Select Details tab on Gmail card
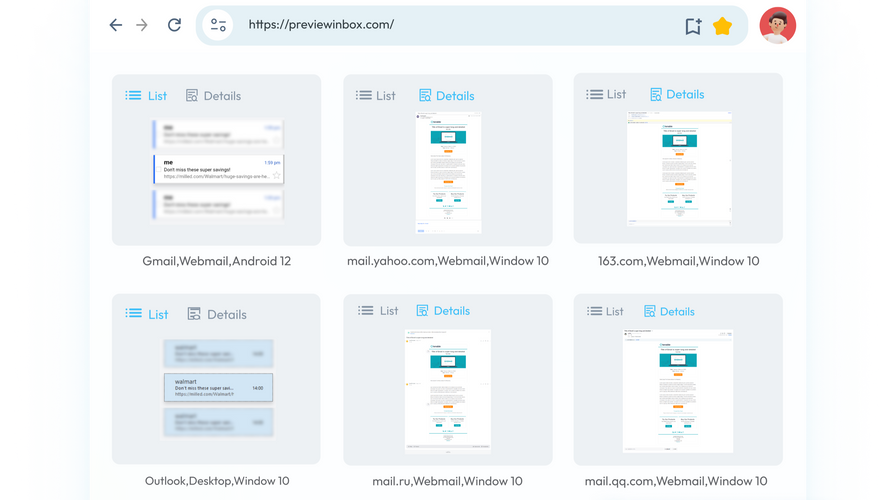This screenshot has width=889, height=500. click(214, 96)
